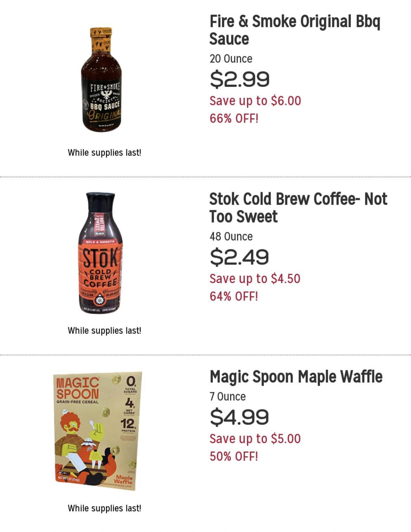411x532 pixels.
Task: Click the Stok Cold Brew Coffee bottle image
Action: click(x=101, y=253)
